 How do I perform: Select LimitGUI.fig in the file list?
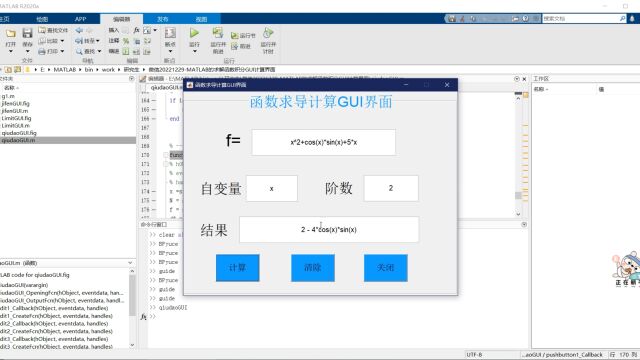pyautogui.click(x=16, y=118)
